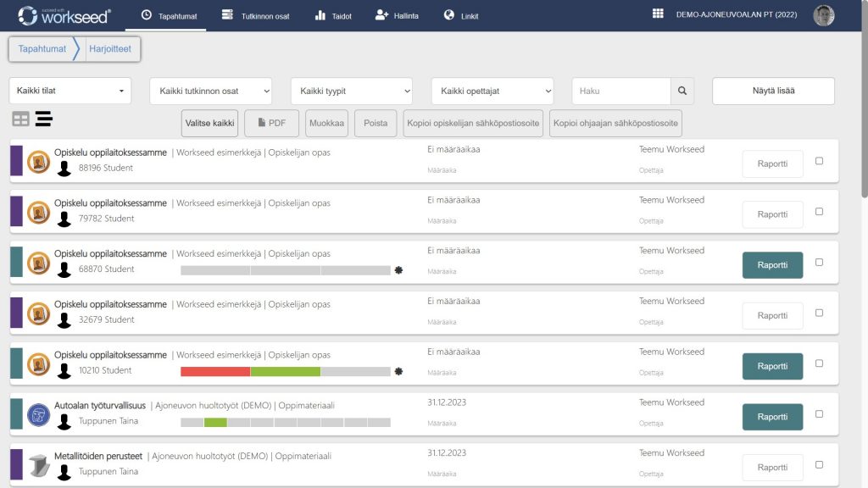Open the Kaikki opettajat dropdown
The image size is (868, 488).
click(x=492, y=91)
